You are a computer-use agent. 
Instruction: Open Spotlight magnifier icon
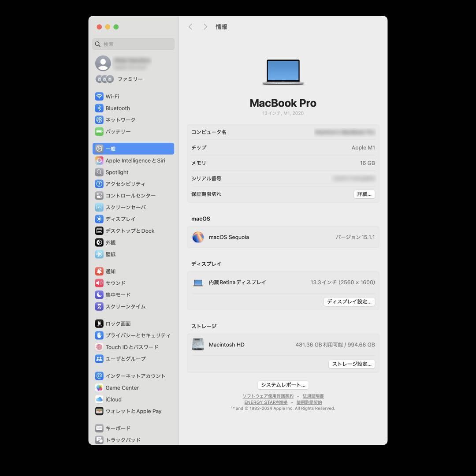pyautogui.click(x=99, y=172)
